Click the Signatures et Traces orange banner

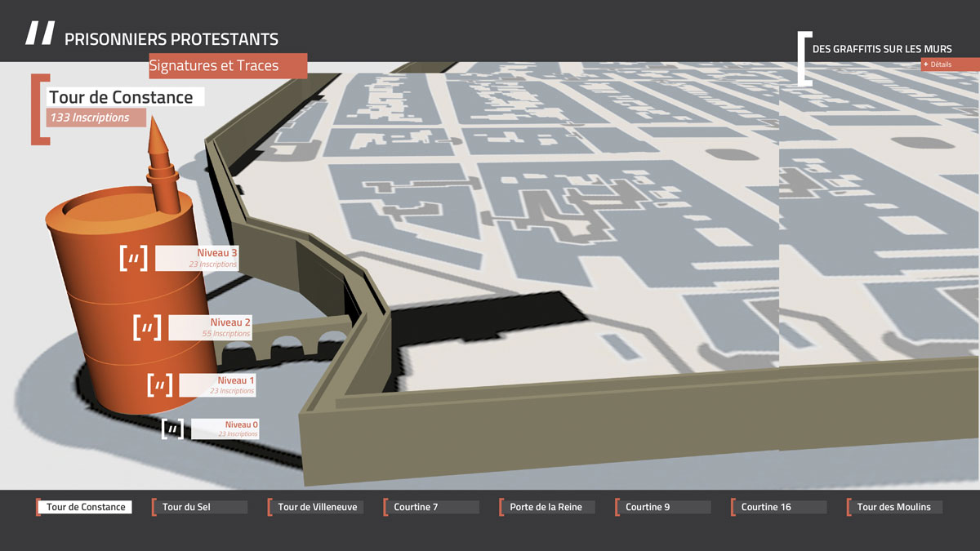228,66
